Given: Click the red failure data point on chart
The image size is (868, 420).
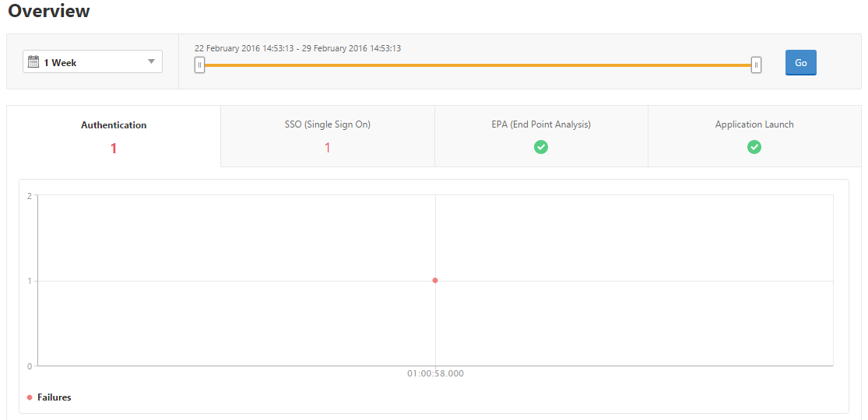Looking at the screenshot, I should [435, 281].
